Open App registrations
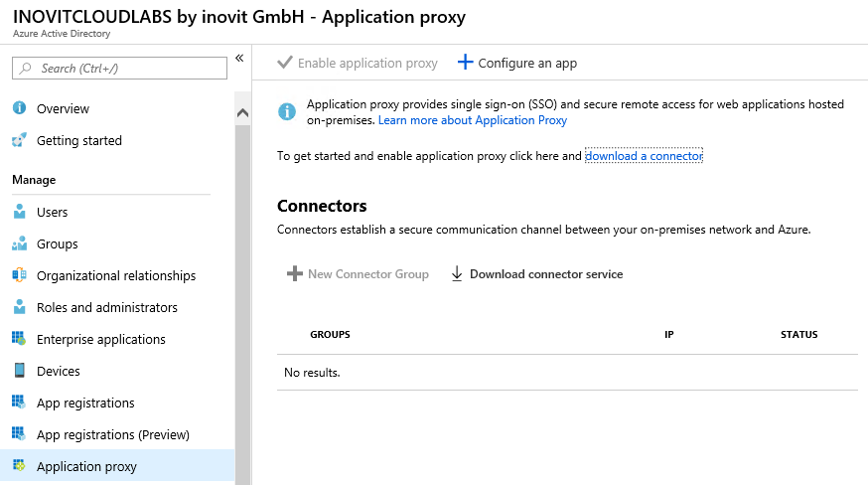Screen dimensions: 868x485 pyautogui.click(x=117, y=403)
